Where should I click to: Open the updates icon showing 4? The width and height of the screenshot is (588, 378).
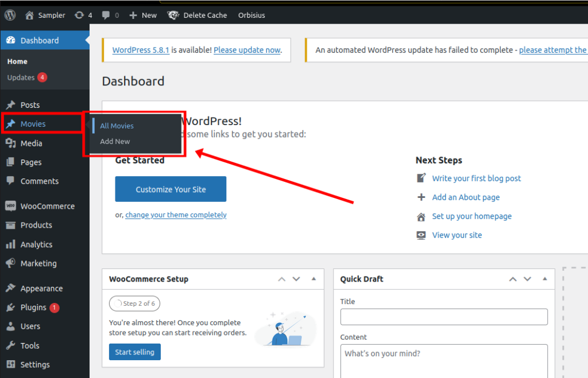(x=83, y=15)
